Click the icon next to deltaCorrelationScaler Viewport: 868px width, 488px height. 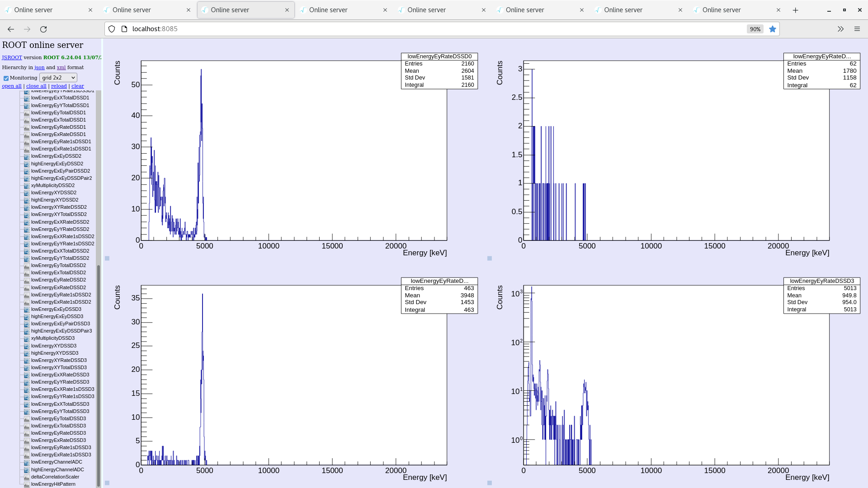click(27, 477)
